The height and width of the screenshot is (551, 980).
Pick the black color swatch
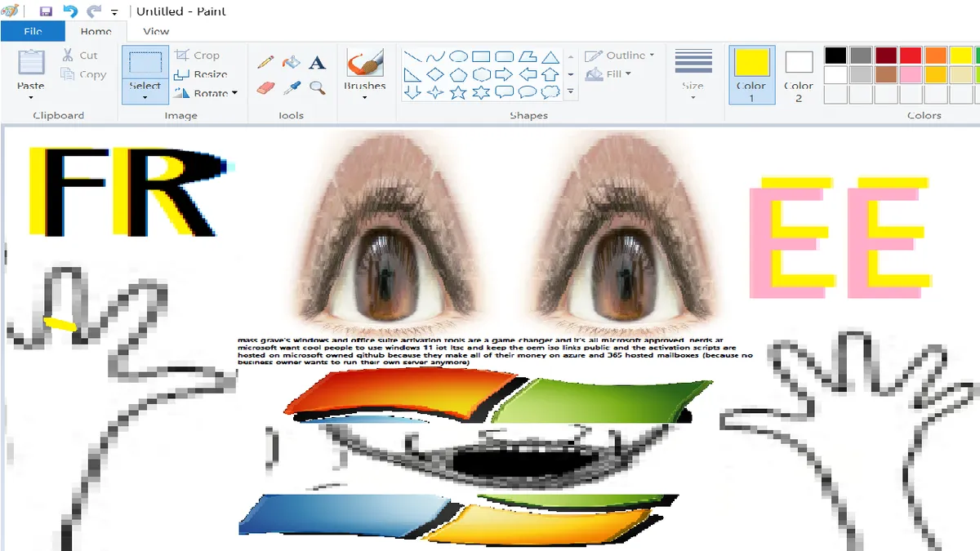[x=835, y=56]
